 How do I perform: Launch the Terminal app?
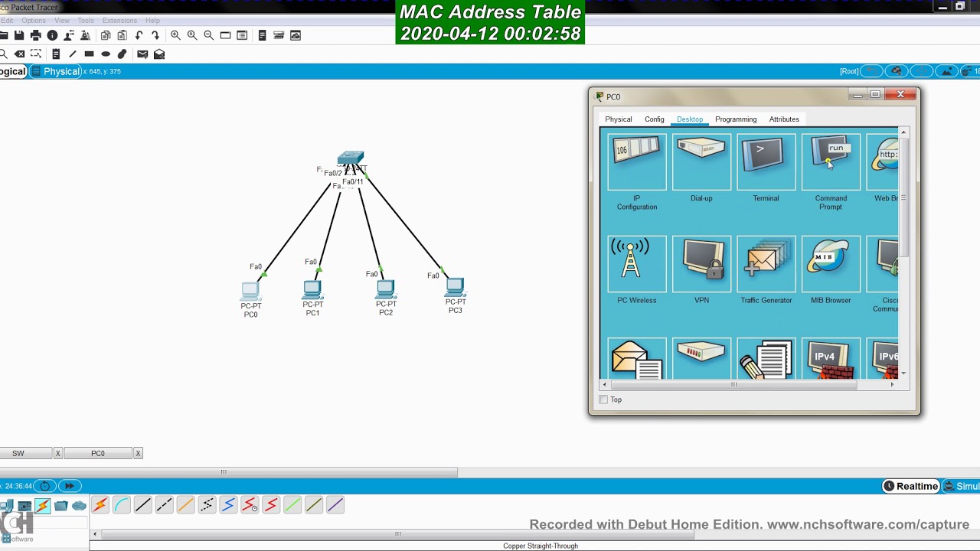[766, 163]
